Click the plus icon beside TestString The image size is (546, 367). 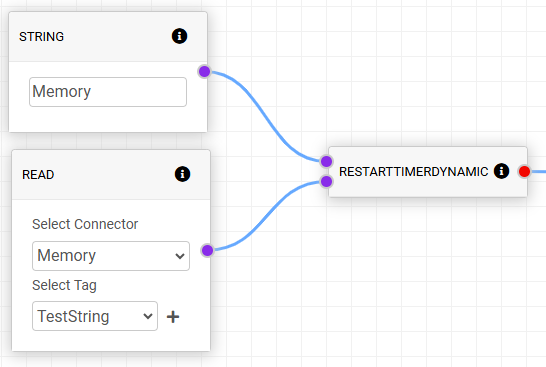(x=173, y=317)
